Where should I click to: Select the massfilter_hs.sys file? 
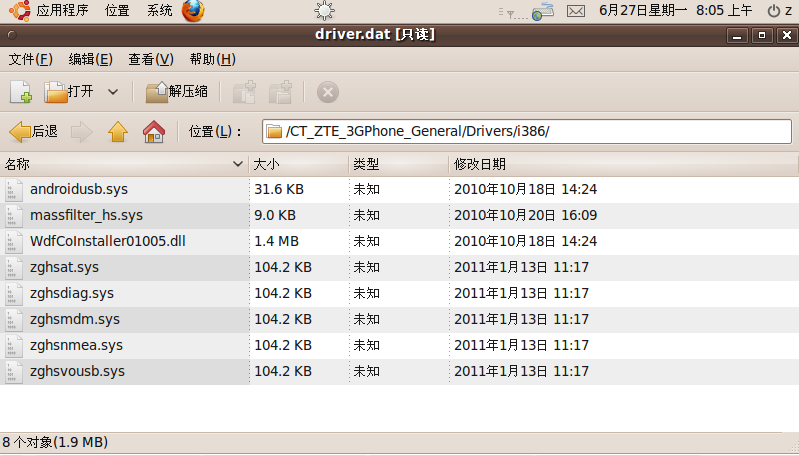point(86,216)
